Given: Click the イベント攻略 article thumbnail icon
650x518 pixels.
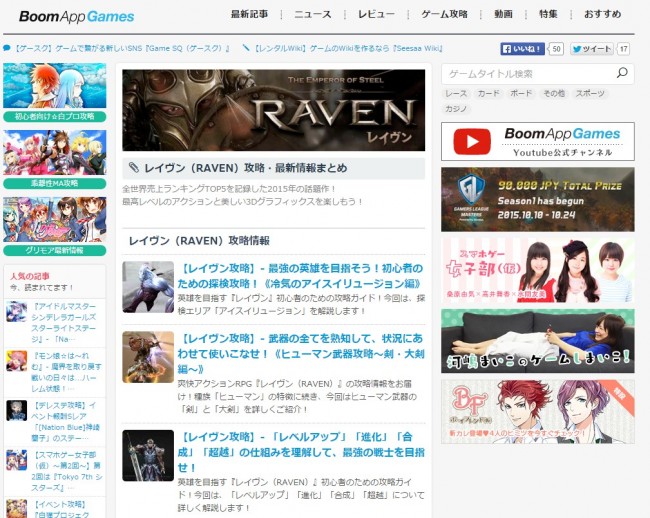Looking at the screenshot, I should pos(17,509).
